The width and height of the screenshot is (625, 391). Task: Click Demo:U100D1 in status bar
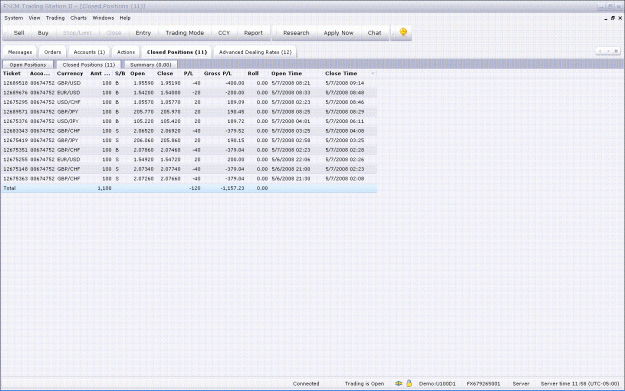coord(437,384)
